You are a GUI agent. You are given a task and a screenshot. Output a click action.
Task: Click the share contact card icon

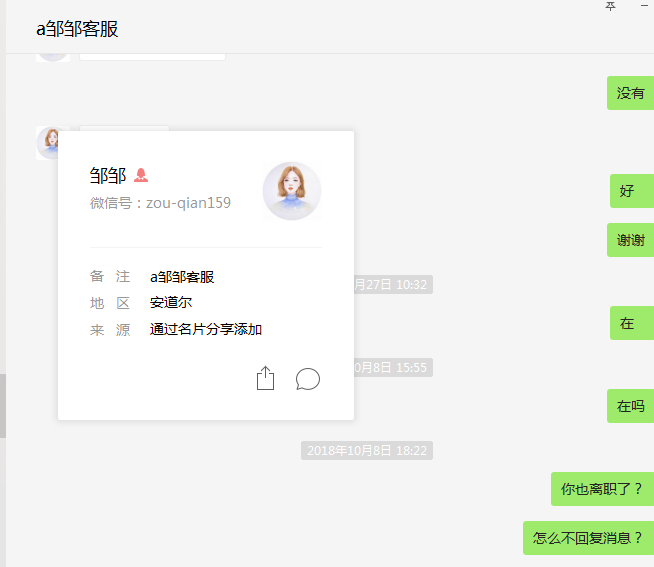[265, 379]
